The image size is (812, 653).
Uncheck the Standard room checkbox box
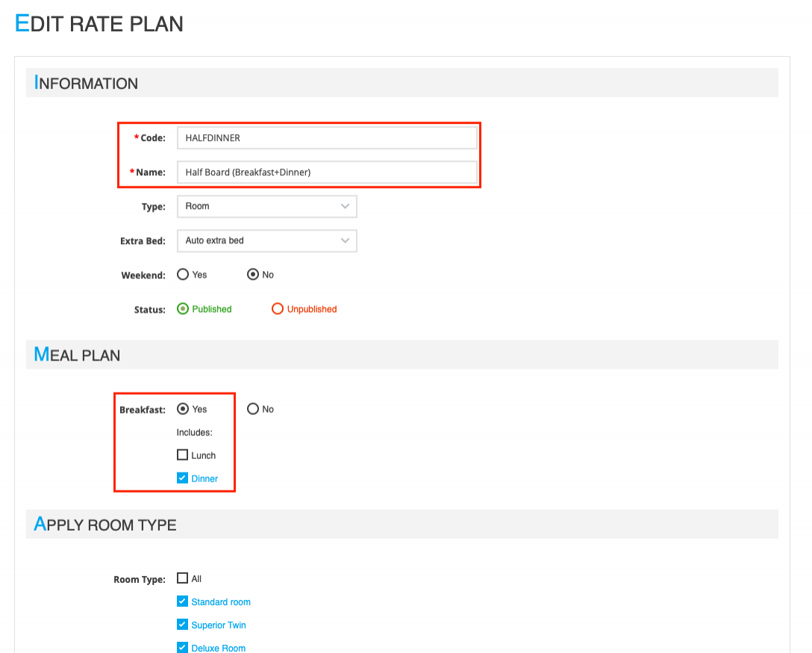tap(183, 602)
